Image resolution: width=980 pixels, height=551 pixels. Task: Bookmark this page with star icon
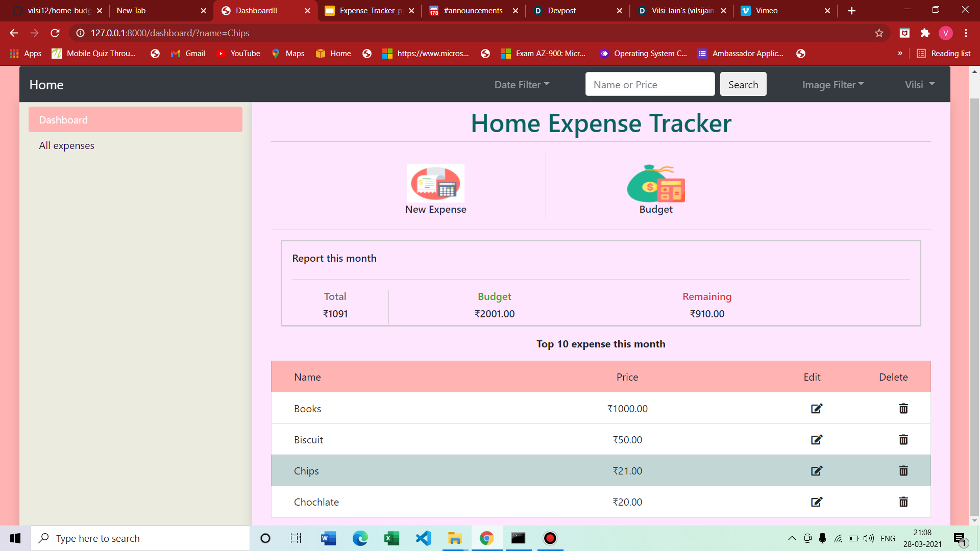click(879, 33)
